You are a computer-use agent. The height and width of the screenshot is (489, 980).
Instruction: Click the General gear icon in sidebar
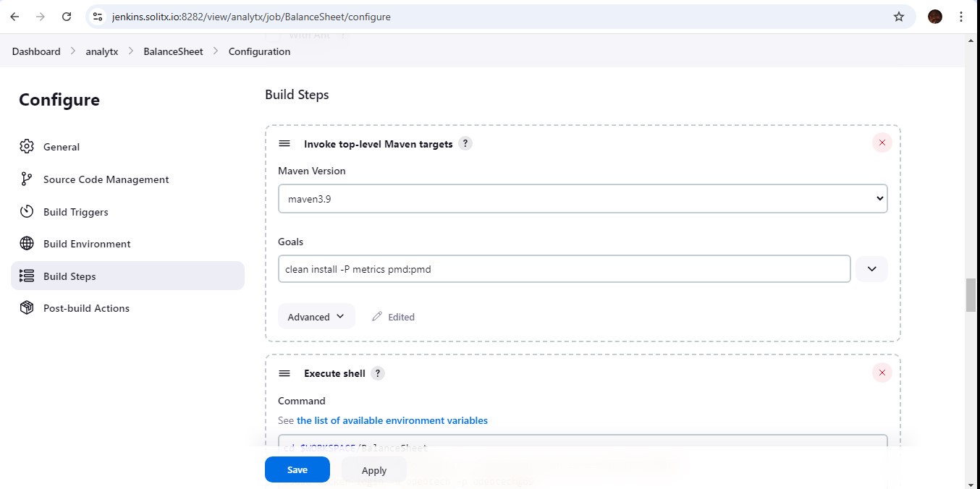point(27,147)
